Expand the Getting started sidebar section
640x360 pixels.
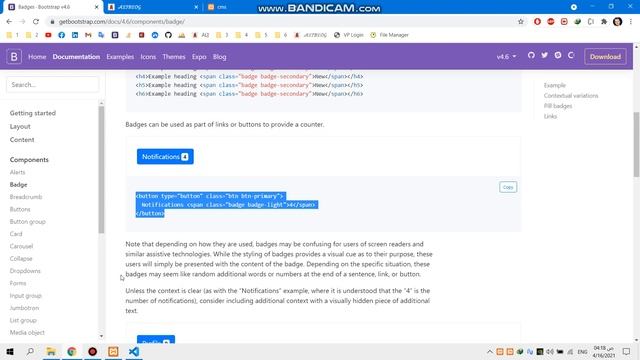pyautogui.click(x=33, y=113)
